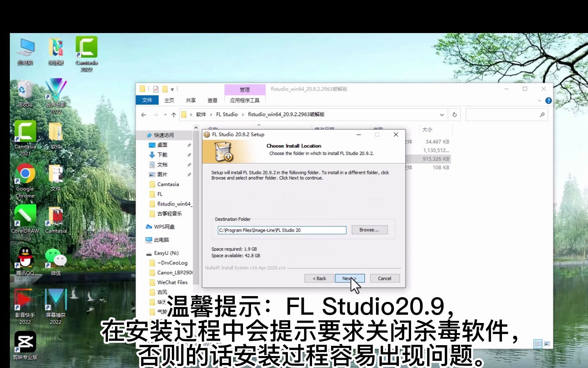
Task: Open the 主页 ribbon tab
Action: coord(169,100)
